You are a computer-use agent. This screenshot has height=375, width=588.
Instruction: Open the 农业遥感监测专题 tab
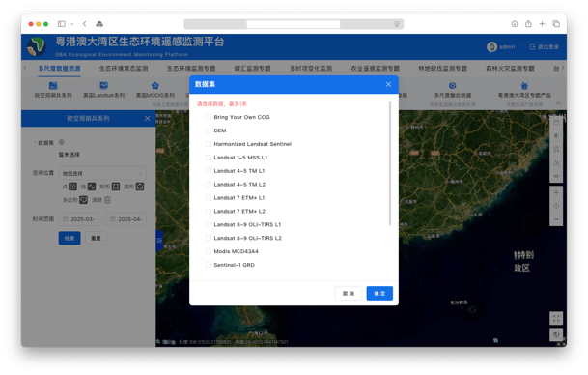tap(375, 69)
